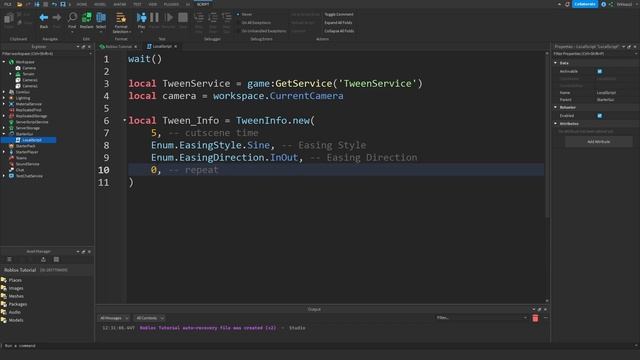Collapse the Behavior section in Properties
Image resolution: width=640 pixels, height=360 pixels.
[556, 107]
